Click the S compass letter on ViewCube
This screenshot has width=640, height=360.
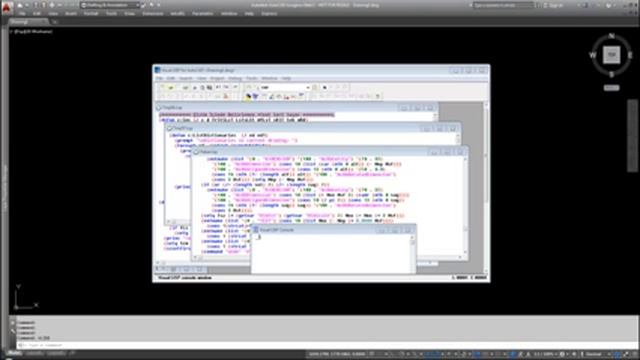coord(611,74)
